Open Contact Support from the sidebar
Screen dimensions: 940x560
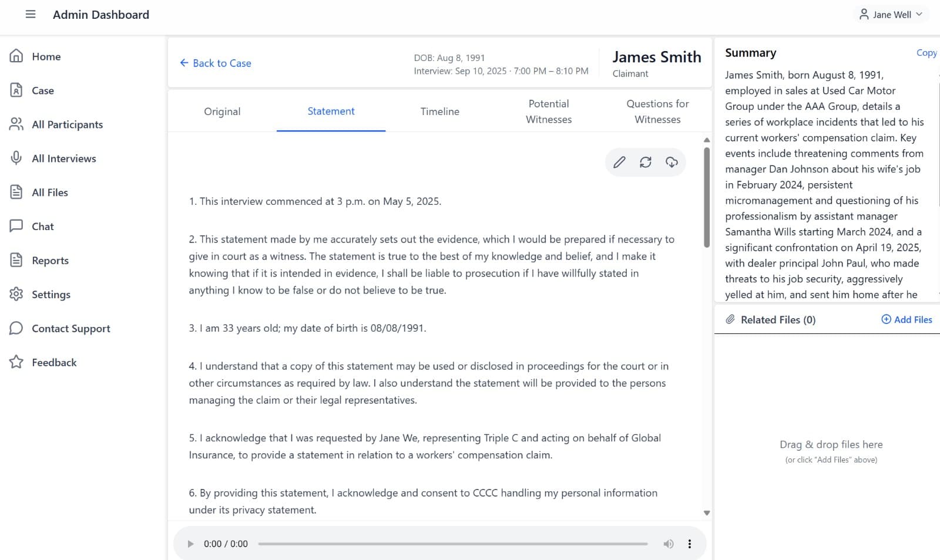coord(70,328)
